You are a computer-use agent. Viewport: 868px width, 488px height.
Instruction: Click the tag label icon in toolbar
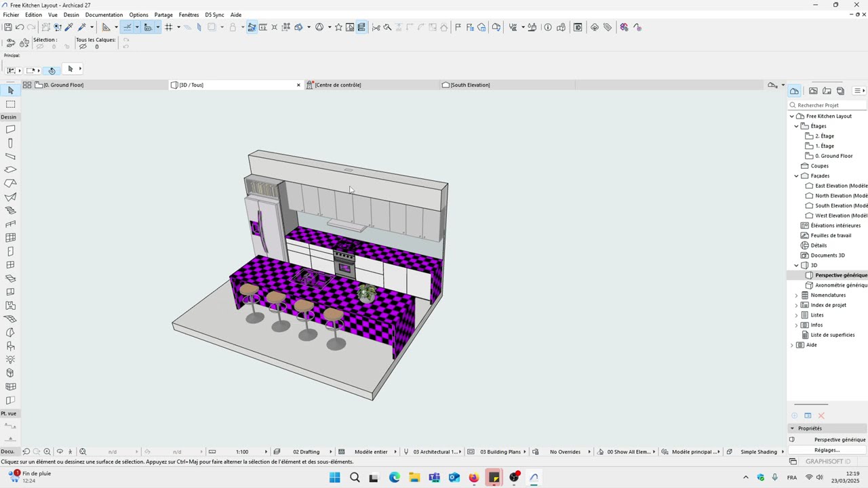click(608, 27)
